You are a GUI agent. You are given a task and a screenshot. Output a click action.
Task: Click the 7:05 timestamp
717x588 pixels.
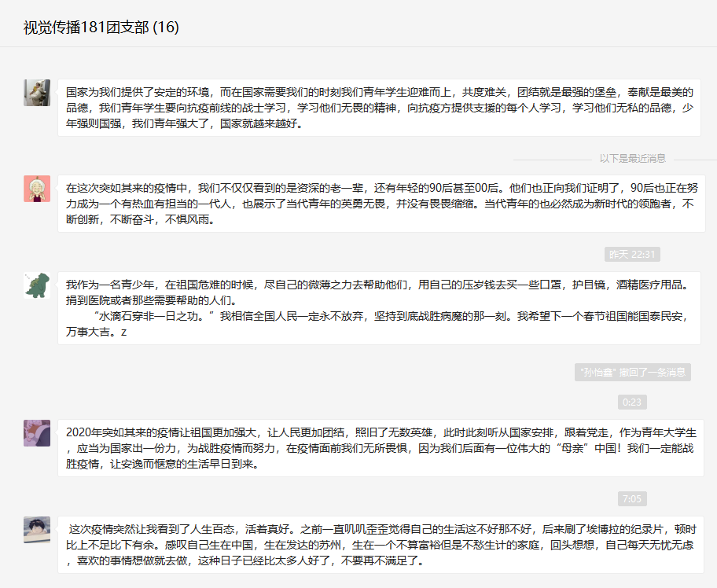[632, 499]
